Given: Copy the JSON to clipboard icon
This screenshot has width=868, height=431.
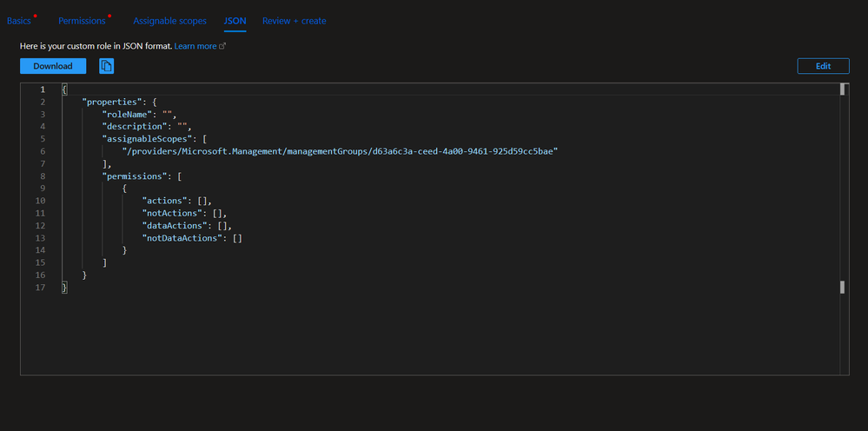Looking at the screenshot, I should (106, 66).
